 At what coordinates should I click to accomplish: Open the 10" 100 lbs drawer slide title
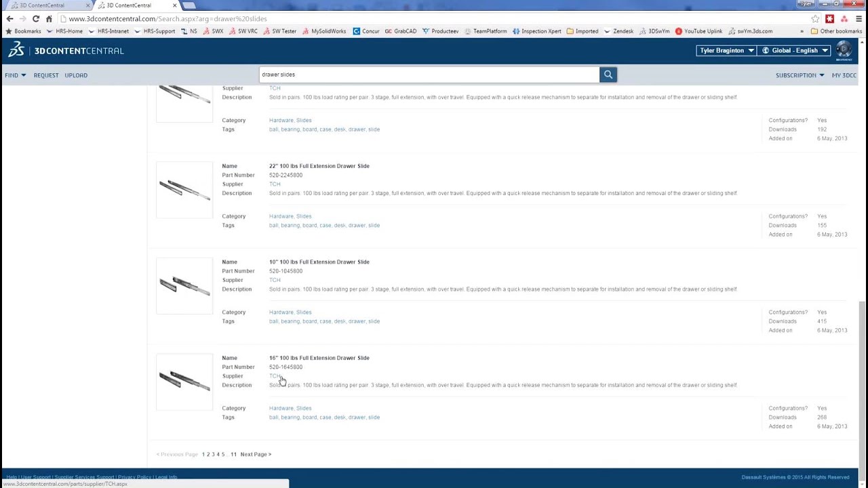click(x=319, y=262)
